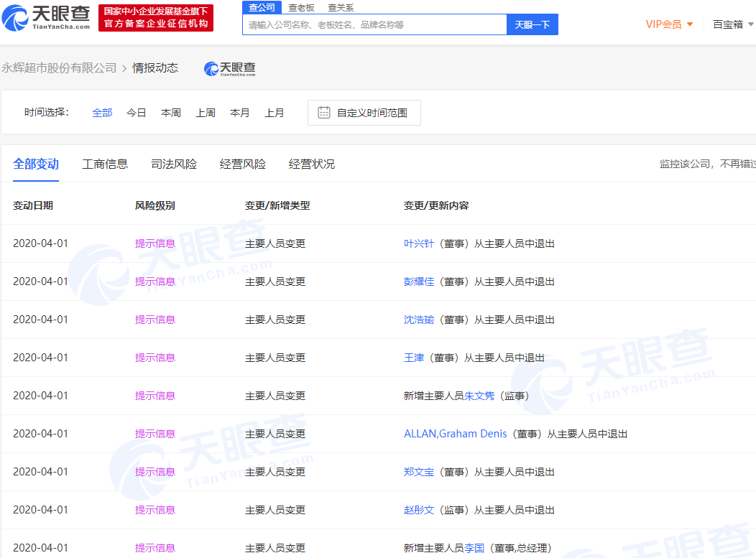Click the 变更/更新内容 column header
Viewport: 756px width, 558px height.
[x=436, y=205]
